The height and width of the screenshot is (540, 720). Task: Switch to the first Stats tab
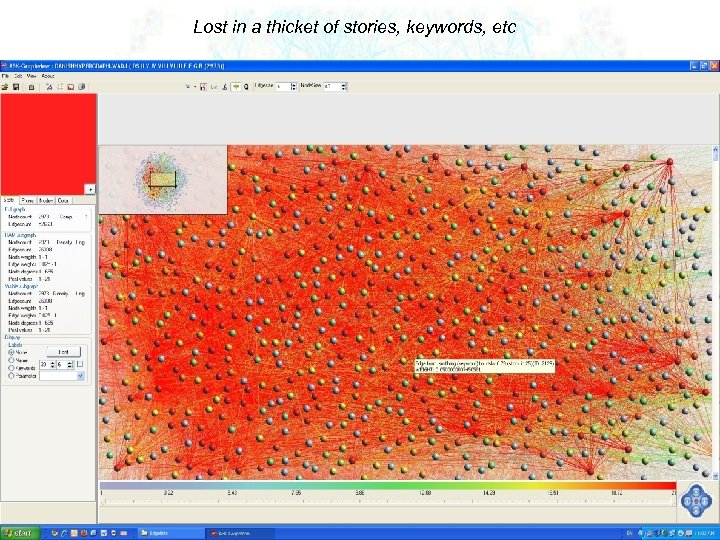(x=9, y=200)
